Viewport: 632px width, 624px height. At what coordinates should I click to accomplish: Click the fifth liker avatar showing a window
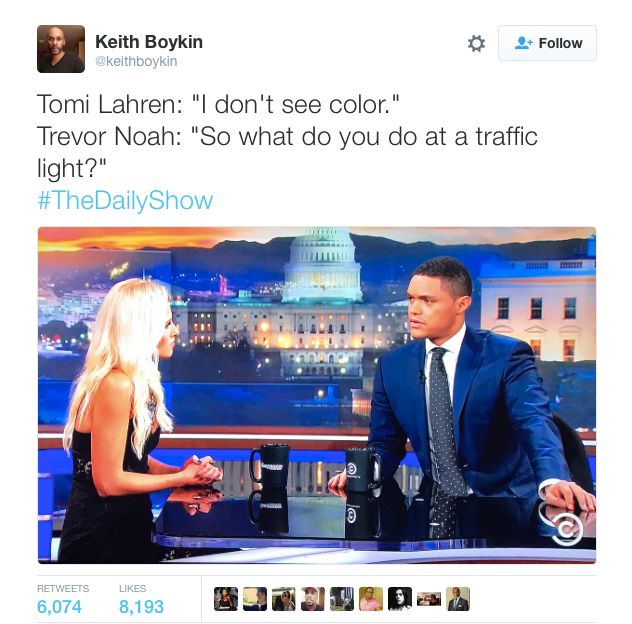[342, 599]
